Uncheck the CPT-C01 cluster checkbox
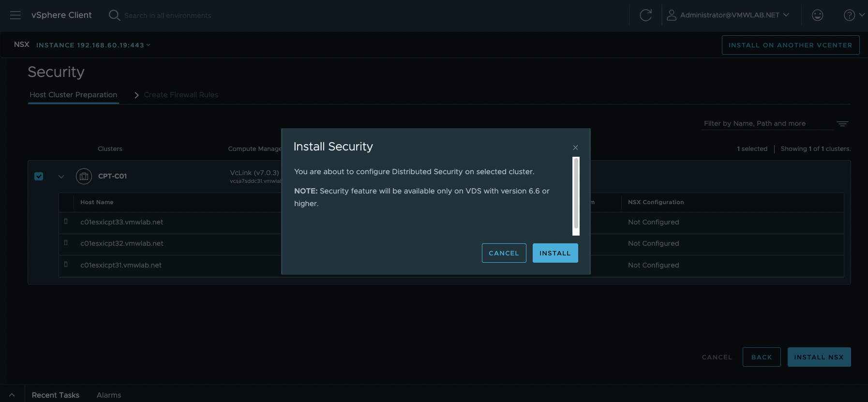Viewport: 868px width, 402px height. pos(39,176)
